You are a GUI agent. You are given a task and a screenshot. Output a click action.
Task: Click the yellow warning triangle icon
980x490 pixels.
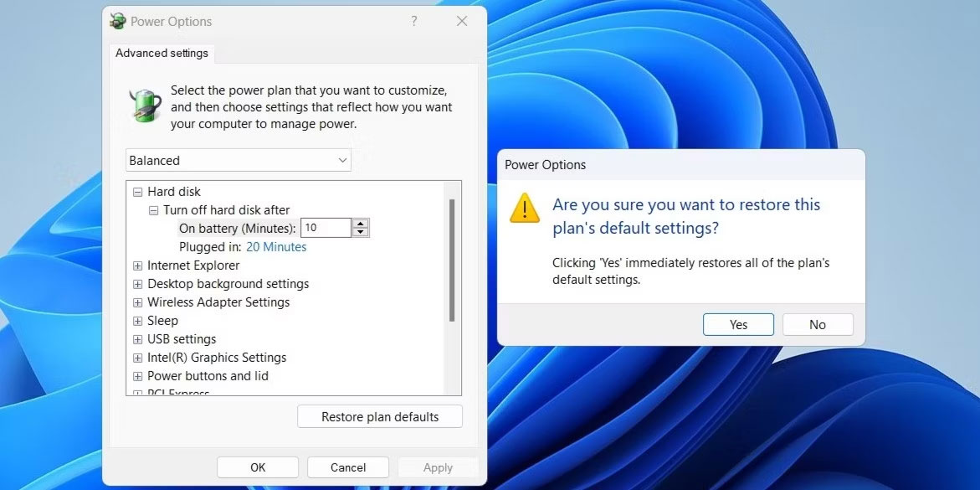coord(525,208)
